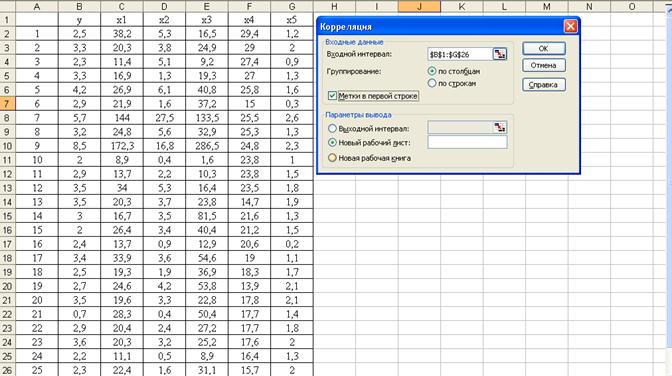Viewport: 672px width, 376px height.
Task: Select column B header
Action: point(79,6)
